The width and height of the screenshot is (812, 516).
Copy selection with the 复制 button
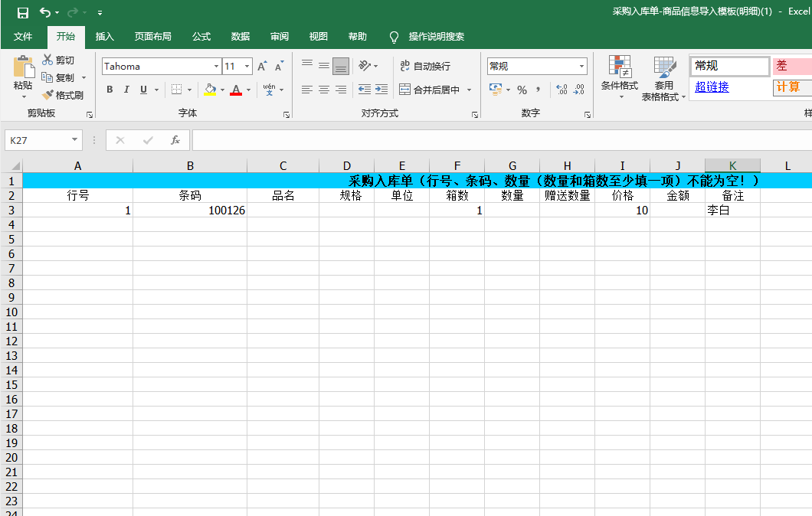[58, 77]
